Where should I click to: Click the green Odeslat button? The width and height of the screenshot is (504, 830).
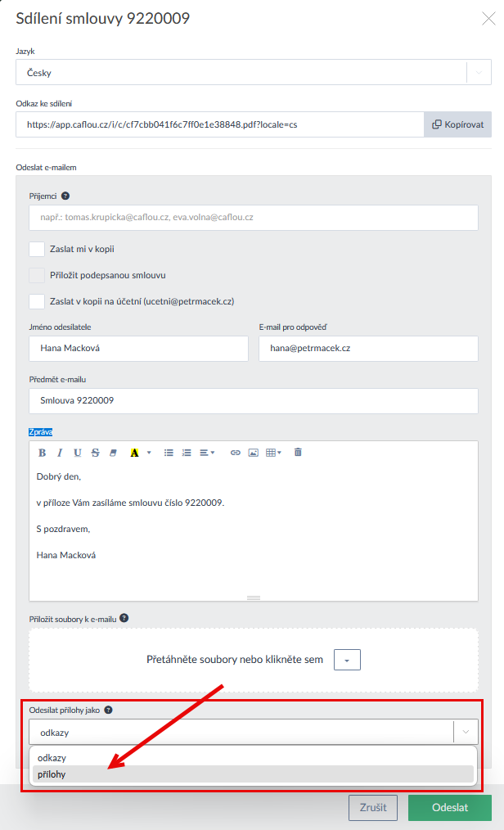451,808
